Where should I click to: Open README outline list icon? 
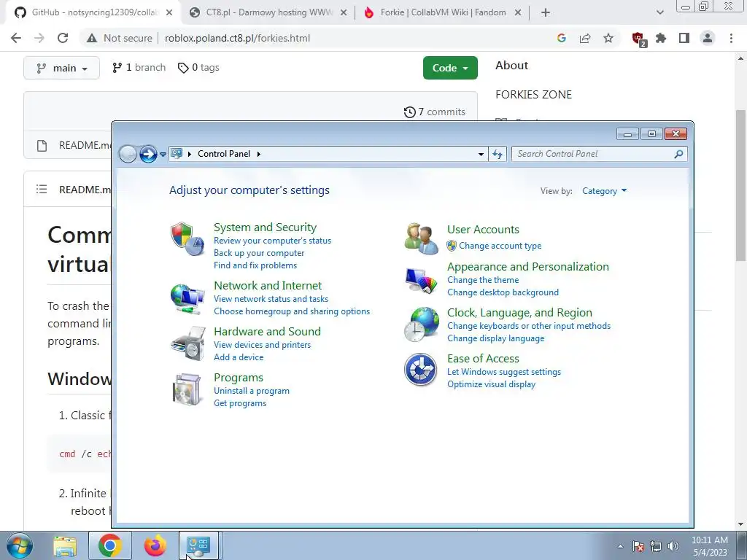(42, 190)
